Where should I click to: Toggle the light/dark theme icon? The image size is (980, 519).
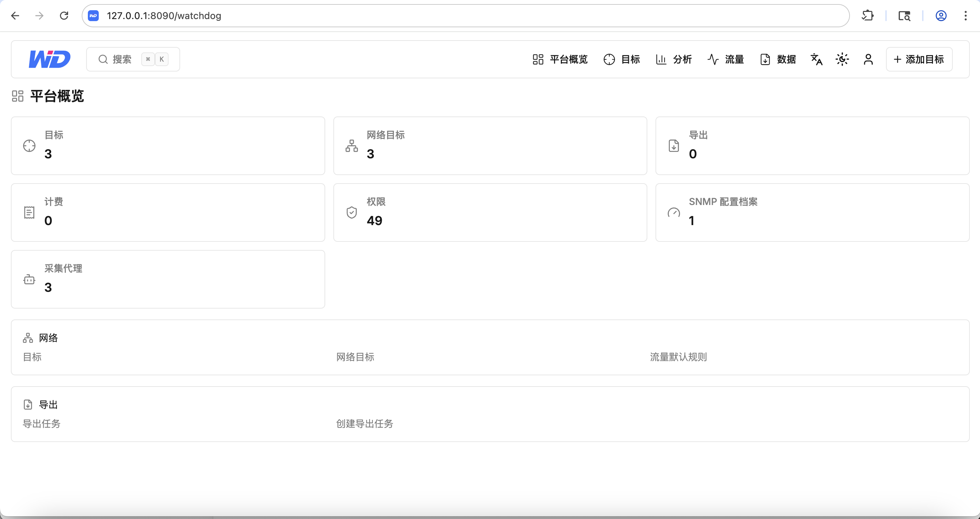tap(842, 59)
